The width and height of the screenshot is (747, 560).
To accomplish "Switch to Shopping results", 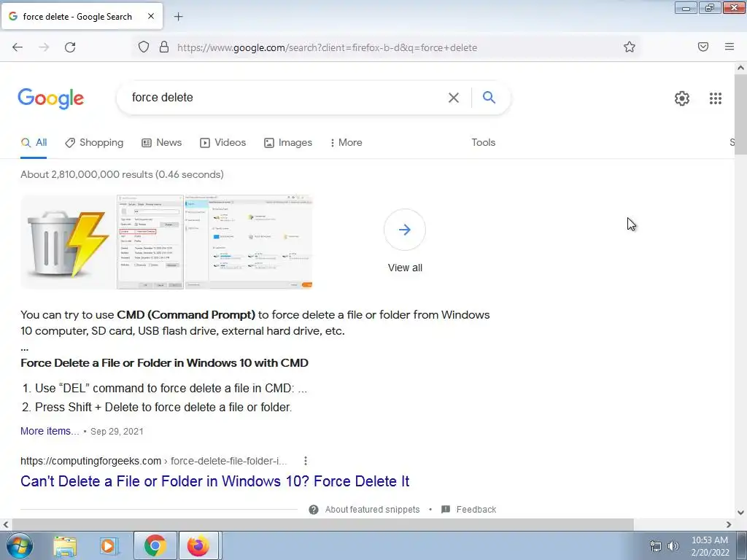I will point(94,143).
